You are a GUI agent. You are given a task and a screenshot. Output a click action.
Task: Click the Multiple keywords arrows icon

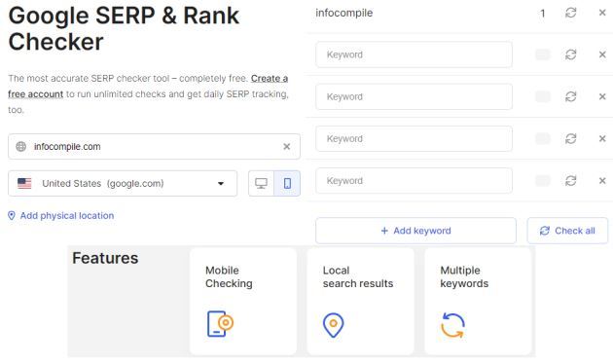(453, 324)
